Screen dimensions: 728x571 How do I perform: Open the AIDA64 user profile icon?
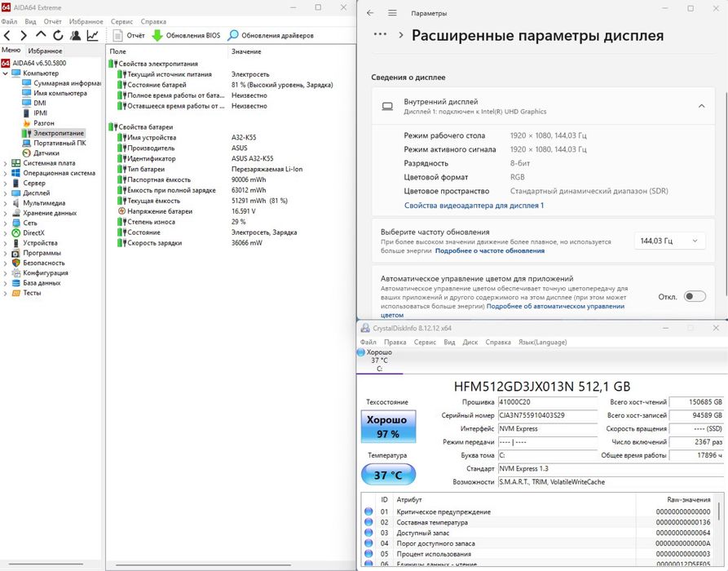75,35
